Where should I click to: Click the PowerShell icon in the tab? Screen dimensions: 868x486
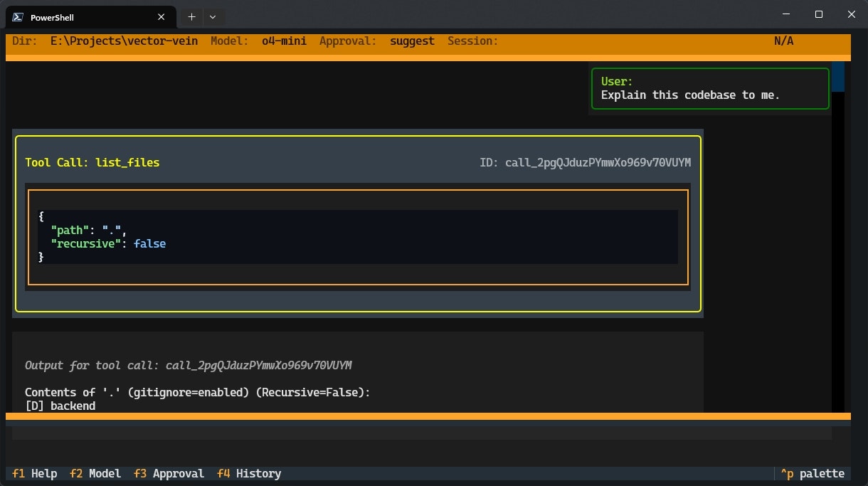17,17
